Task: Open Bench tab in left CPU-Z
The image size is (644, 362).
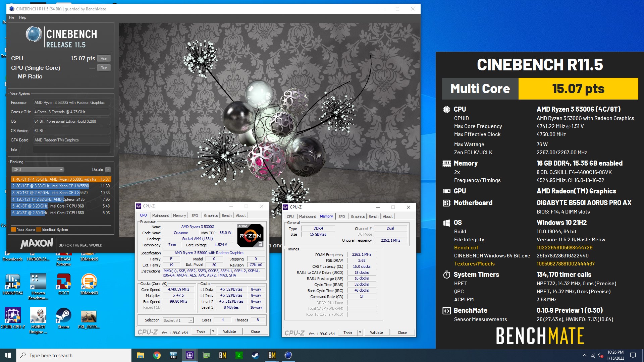Action: click(x=227, y=216)
